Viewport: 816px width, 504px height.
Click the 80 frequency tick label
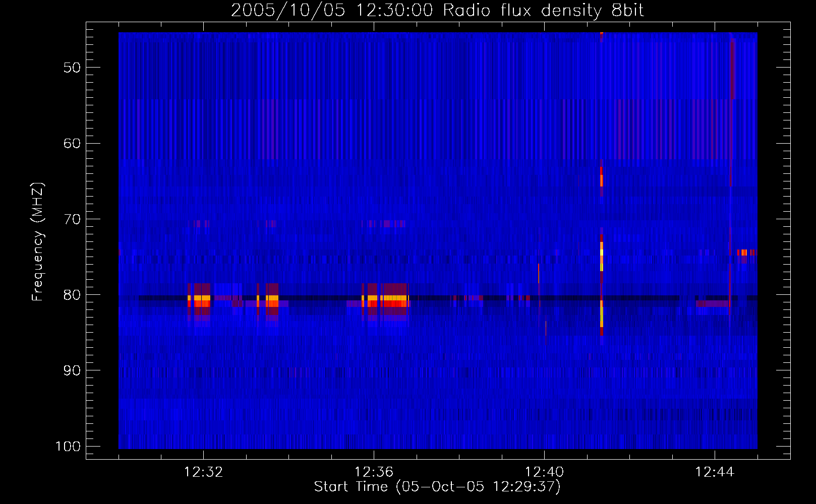tap(72, 295)
